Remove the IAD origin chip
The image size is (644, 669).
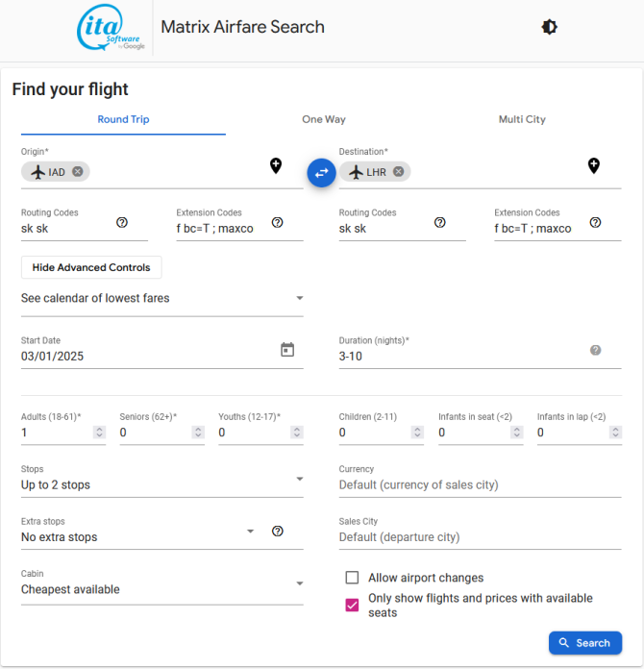tap(77, 171)
